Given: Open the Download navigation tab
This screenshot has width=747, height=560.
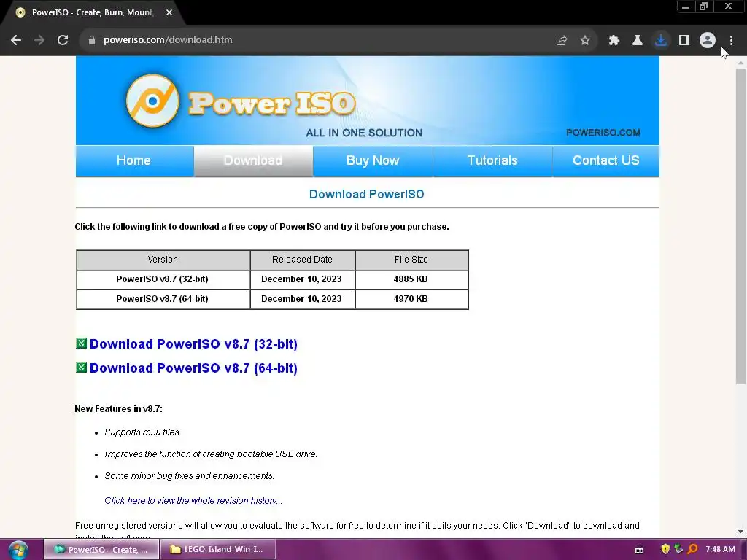Looking at the screenshot, I should click(253, 161).
